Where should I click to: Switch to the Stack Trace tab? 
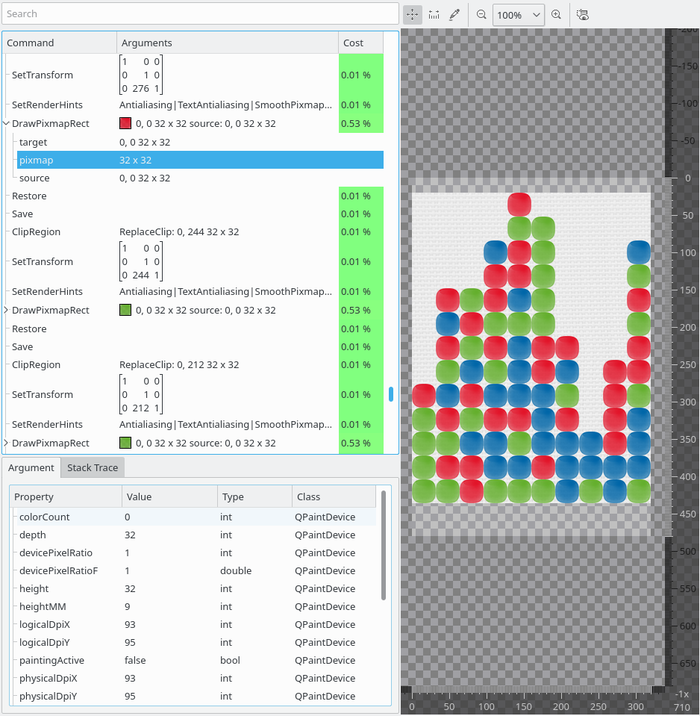(x=92, y=468)
